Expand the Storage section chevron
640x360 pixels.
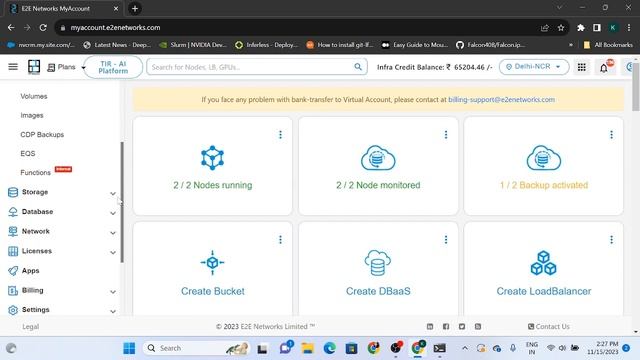(113, 193)
